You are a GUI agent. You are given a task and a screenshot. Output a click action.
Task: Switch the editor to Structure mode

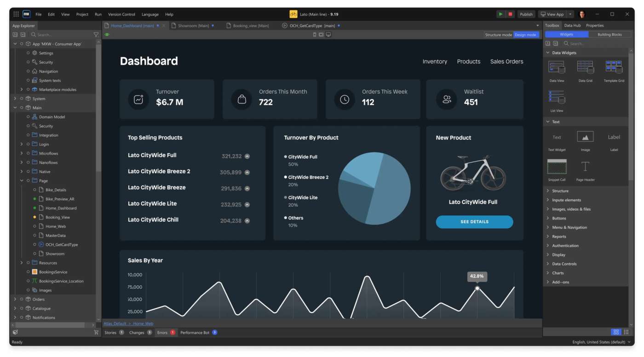coord(499,35)
